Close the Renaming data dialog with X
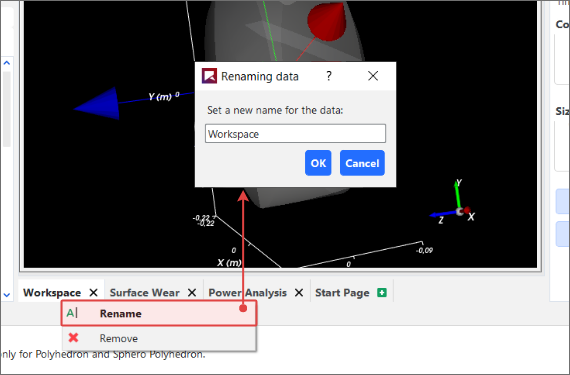The height and width of the screenshot is (375, 570). click(x=373, y=76)
